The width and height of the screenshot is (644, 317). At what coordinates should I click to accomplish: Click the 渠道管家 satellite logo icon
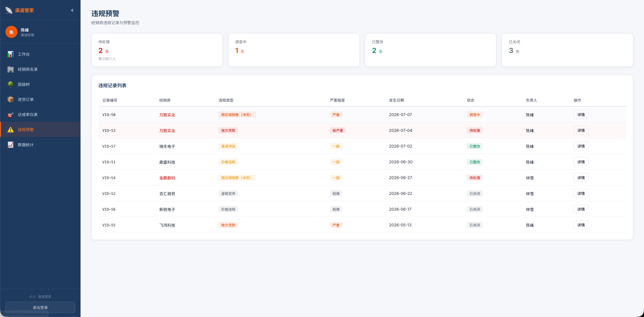point(9,10)
